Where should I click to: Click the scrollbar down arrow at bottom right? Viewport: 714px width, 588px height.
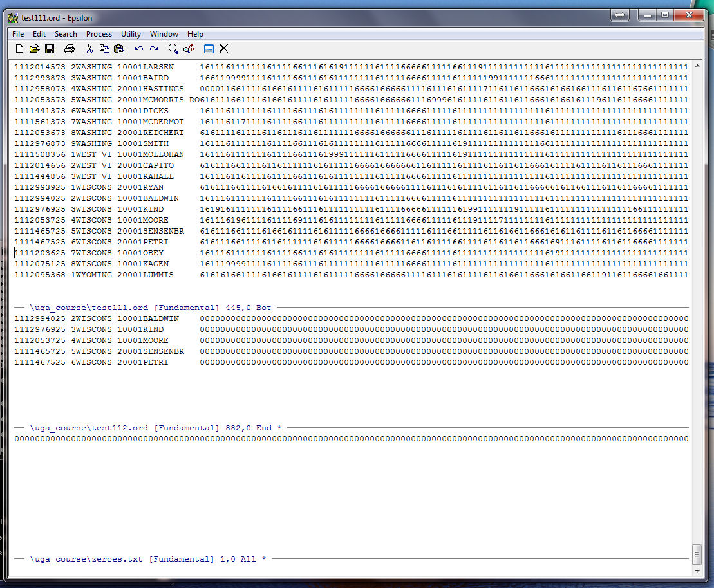pyautogui.click(x=697, y=570)
